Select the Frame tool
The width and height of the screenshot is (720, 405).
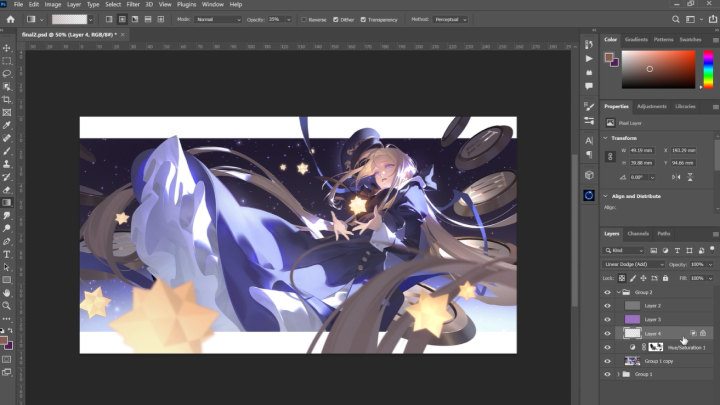[x=7, y=112]
